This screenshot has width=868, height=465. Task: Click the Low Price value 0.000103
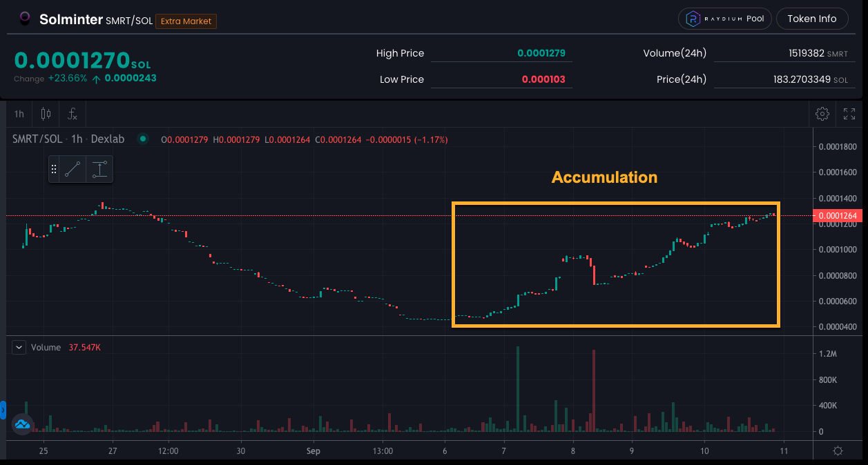click(543, 79)
